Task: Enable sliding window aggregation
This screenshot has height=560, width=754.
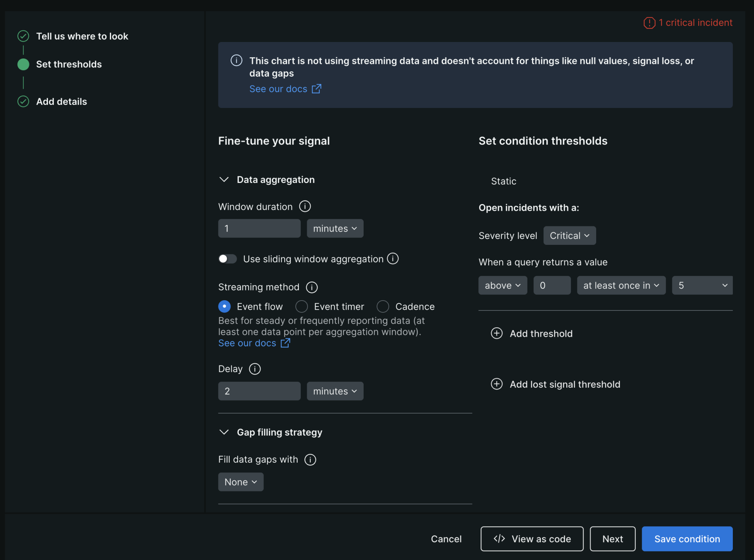Action: [227, 259]
